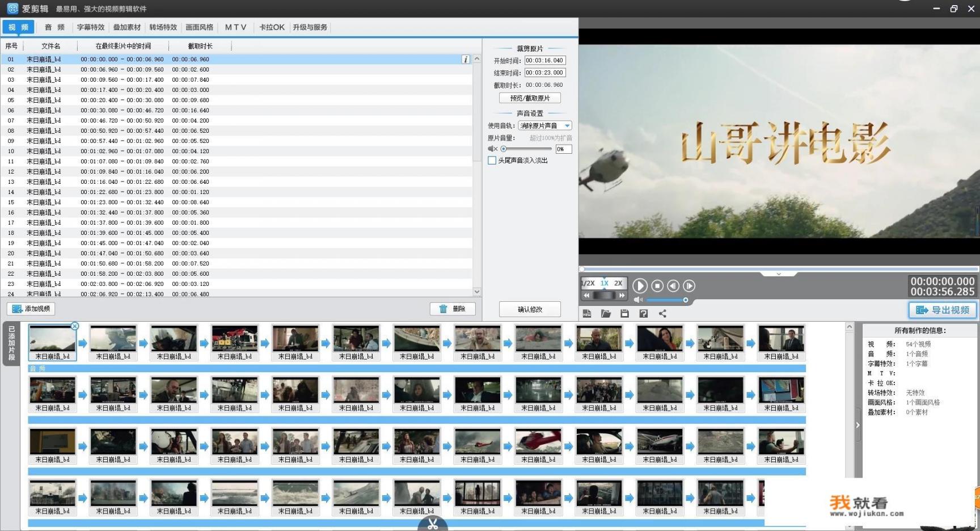Click timeline panel scrollbar up arrow
Image resolution: width=980 pixels, height=531 pixels.
[x=850, y=327]
